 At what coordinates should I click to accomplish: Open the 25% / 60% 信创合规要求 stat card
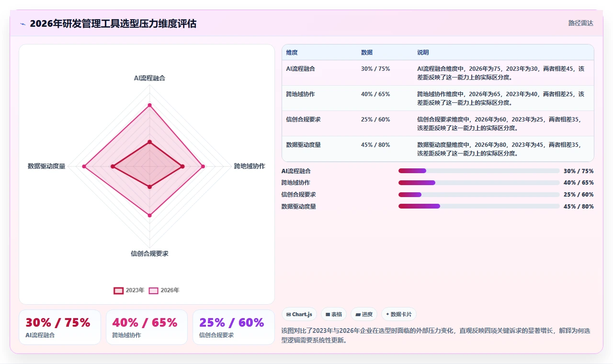(234, 327)
